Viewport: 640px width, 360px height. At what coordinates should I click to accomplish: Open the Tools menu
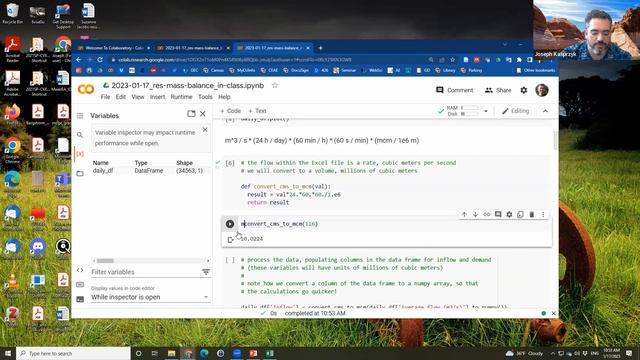(205, 97)
